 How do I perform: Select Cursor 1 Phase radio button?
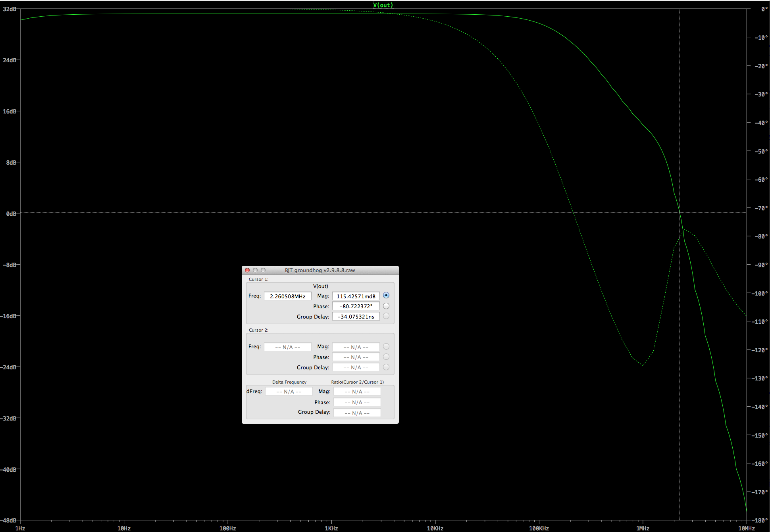pos(386,306)
